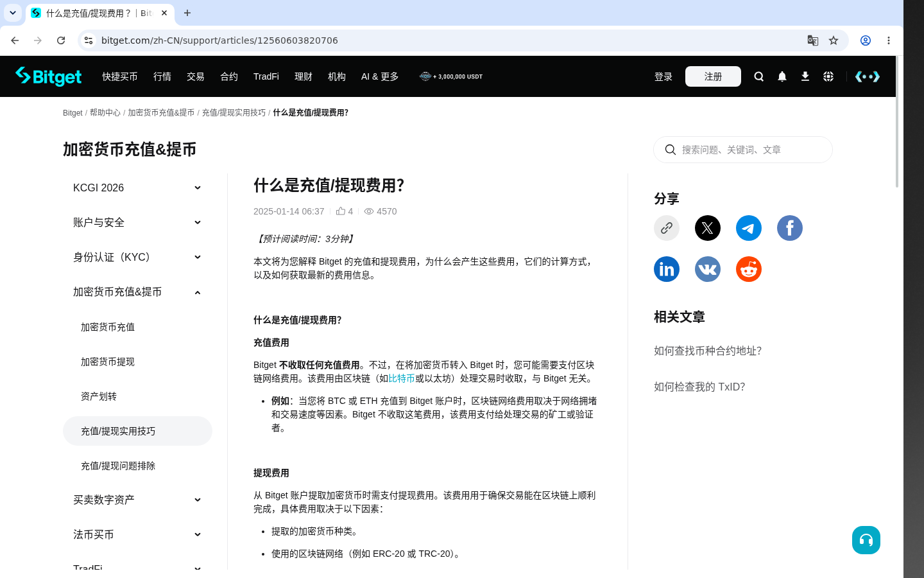Screen dimensions: 924x578
Task: Focus the help center search field
Action: coord(743,150)
